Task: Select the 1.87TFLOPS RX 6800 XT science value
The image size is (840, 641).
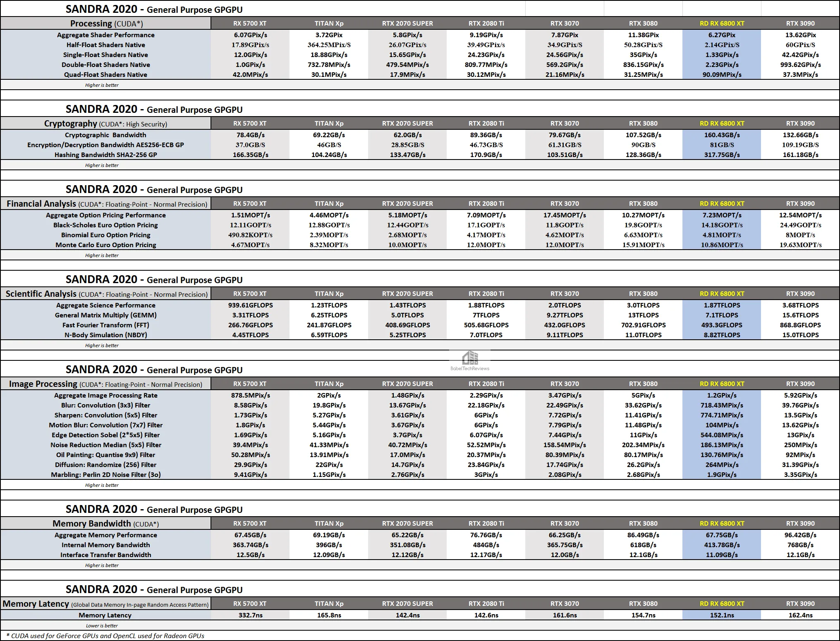Action: point(722,305)
